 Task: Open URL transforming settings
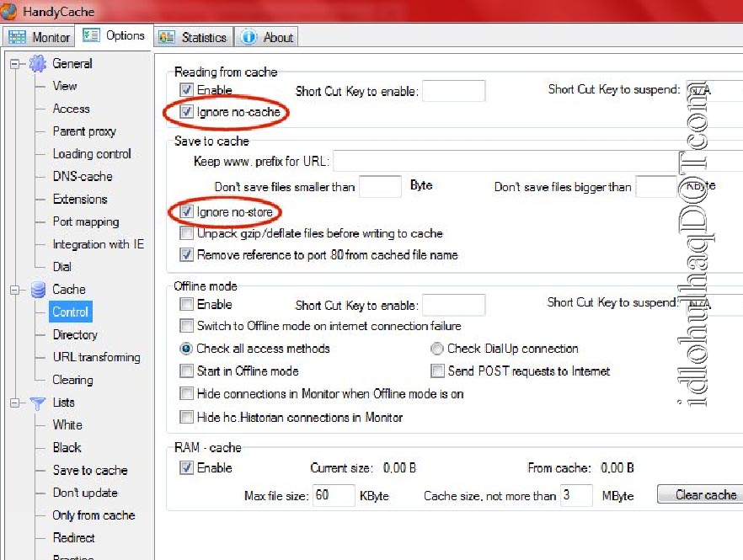click(x=97, y=357)
